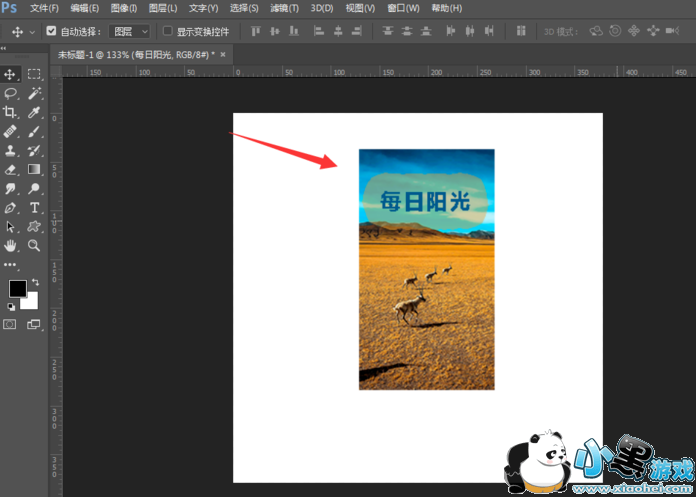Pick the Magic Wand tool
696x497 pixels.
point(34,93)
